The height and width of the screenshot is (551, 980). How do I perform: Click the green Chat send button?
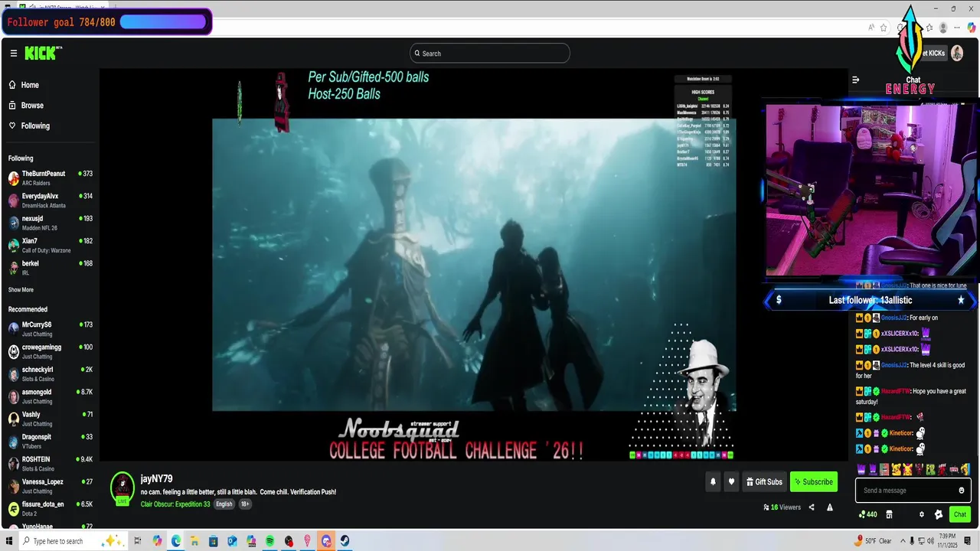[x=960, y=514]
